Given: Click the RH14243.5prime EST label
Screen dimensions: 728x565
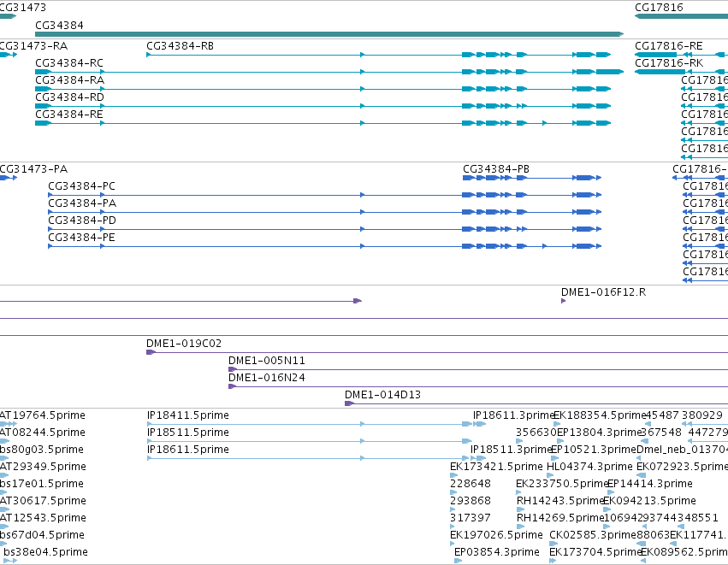Looking at the screenshot, I should 560,501.
